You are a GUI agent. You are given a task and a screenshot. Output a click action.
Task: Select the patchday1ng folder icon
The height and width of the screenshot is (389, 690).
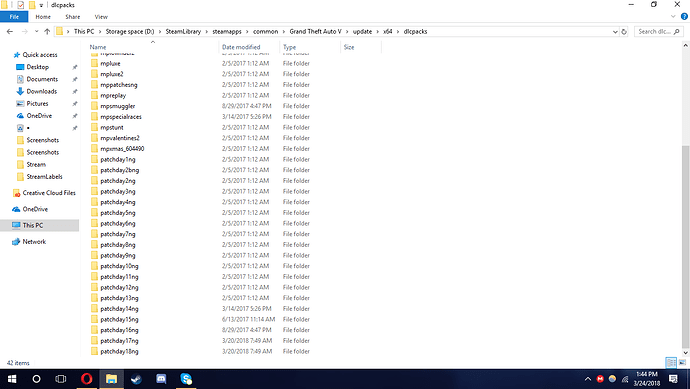(94, 159)
